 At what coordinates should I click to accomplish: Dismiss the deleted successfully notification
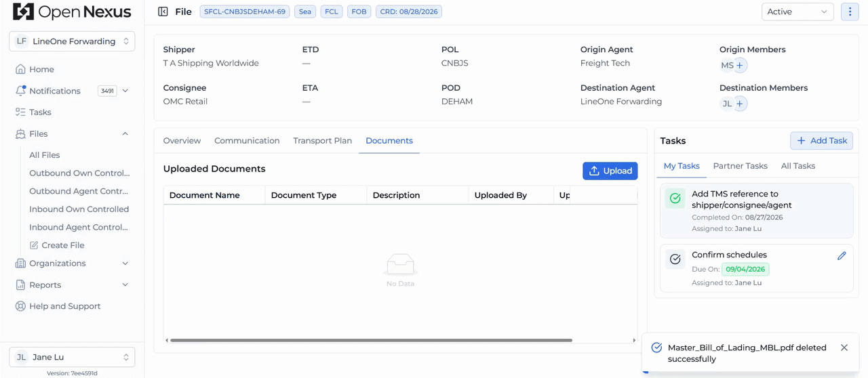[x=844, y=348]
